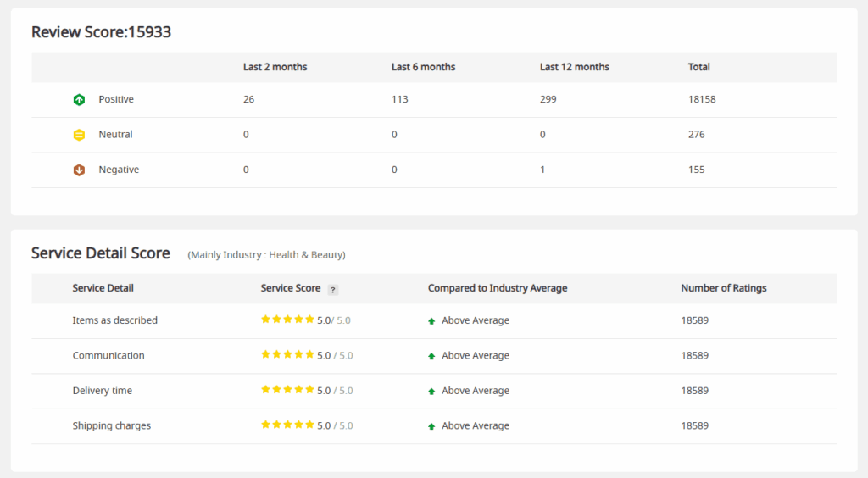Screen dimensions: 868x478
Task: Select the Shipping charges label
Action: (x=112, y=425)
